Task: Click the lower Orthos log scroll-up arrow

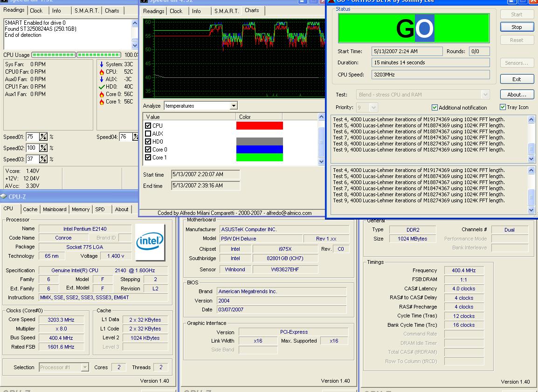Action: click(x=531, y=171)
